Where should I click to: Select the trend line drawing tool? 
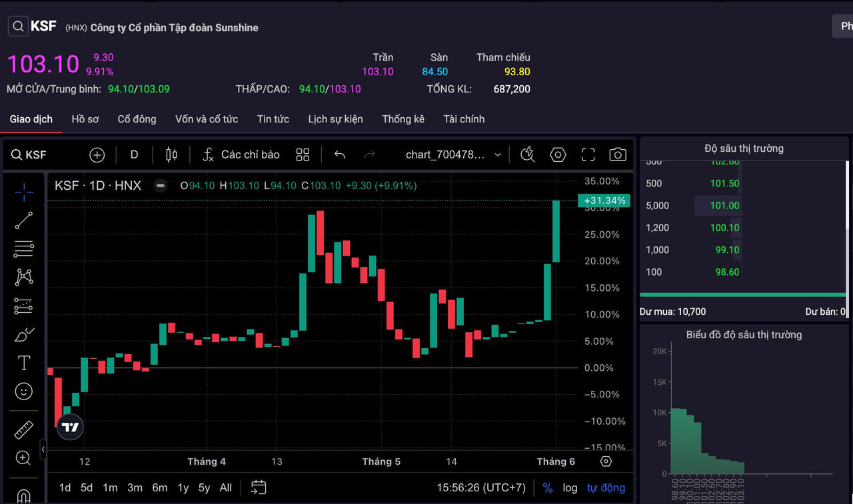point(24,220)
